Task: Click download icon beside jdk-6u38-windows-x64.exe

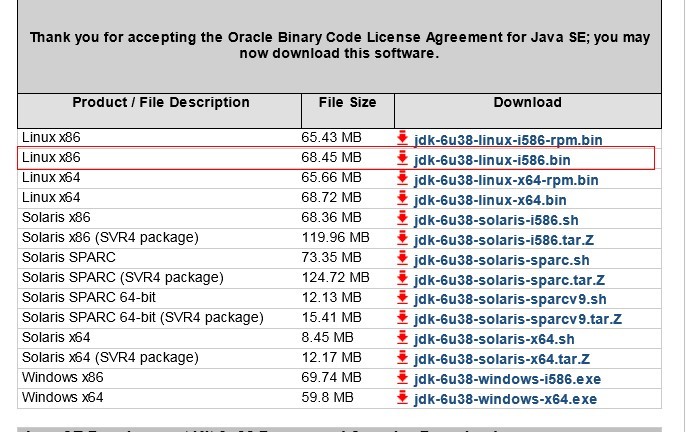Action: coord(402,397)
